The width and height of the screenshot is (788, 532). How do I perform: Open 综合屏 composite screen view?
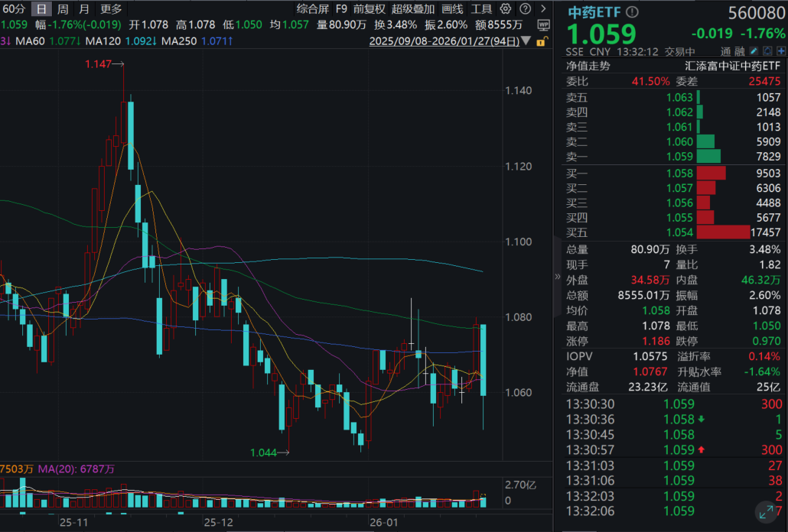point(311,9)
